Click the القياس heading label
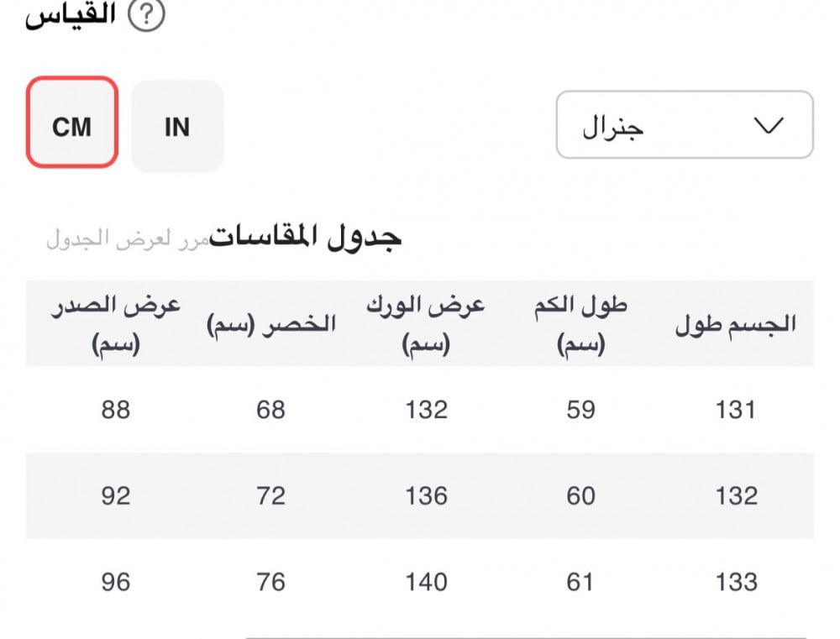 pos(71,14)
